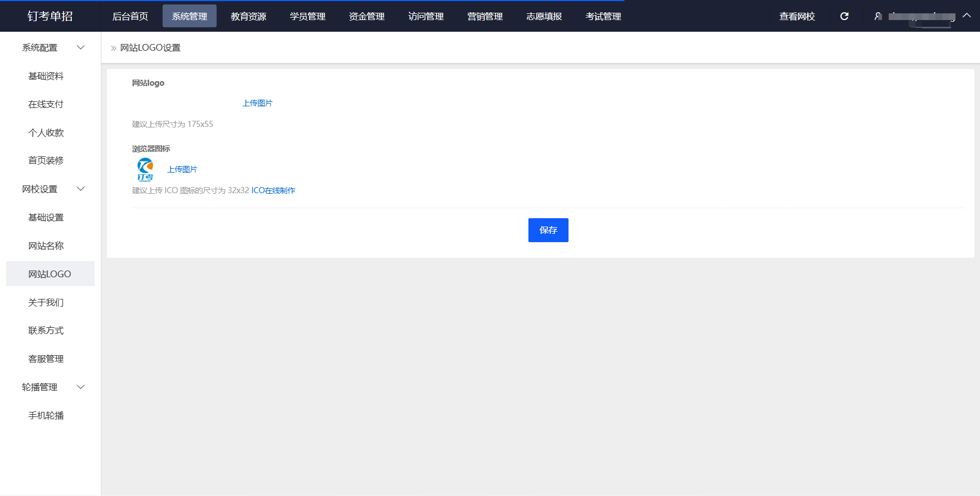Click 上传图片 link for website logo
This screenshot has height=496, width=980.
pos(257,103)
